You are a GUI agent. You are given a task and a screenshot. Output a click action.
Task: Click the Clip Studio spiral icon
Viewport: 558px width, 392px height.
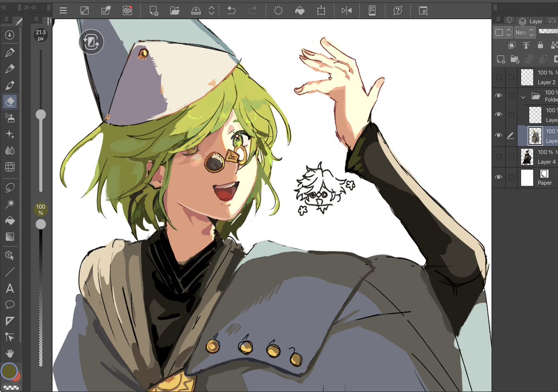tap(127, 11)
